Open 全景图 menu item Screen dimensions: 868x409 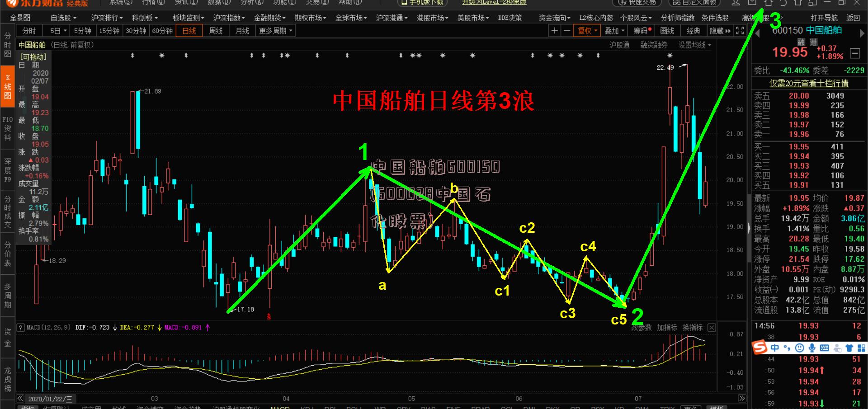20,18
